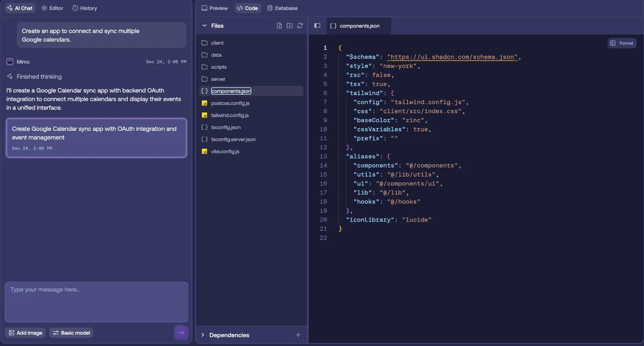The image size is (644, 346).
Task: Open tsconfig.json file
Action: click(x=251, y=127)
